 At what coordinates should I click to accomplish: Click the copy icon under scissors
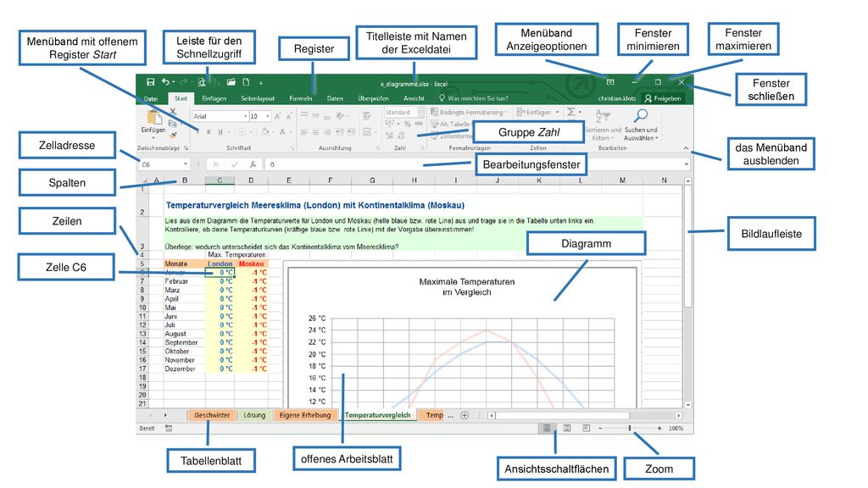point(173,124)
